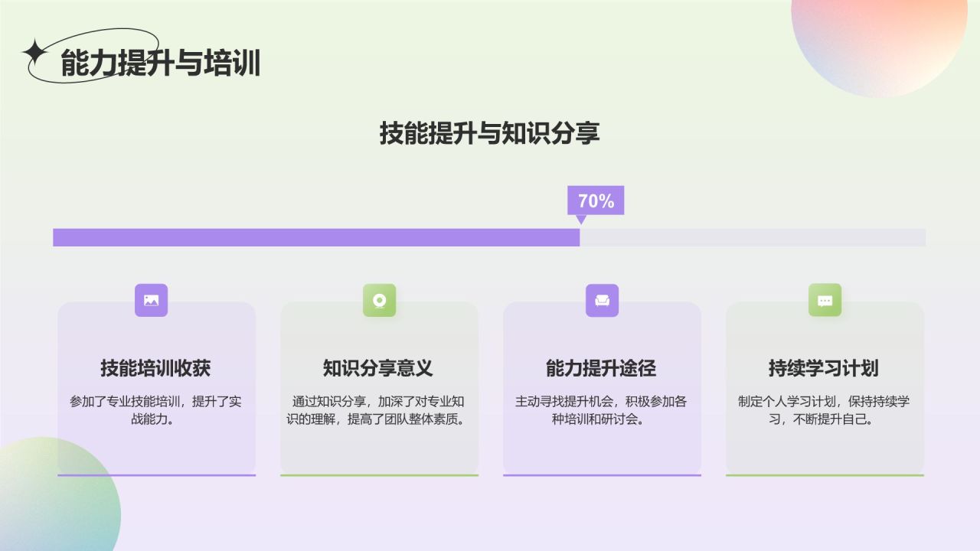This screenshot has width=980, height=551.
Task: Click the 70% progress label
Action: pos(596,201)
